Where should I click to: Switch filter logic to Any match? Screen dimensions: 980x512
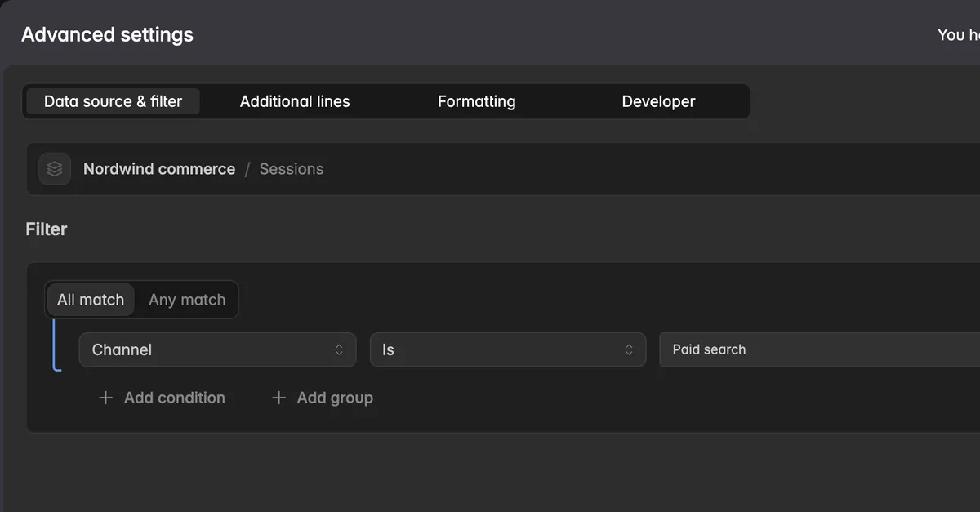coord(187,300)
